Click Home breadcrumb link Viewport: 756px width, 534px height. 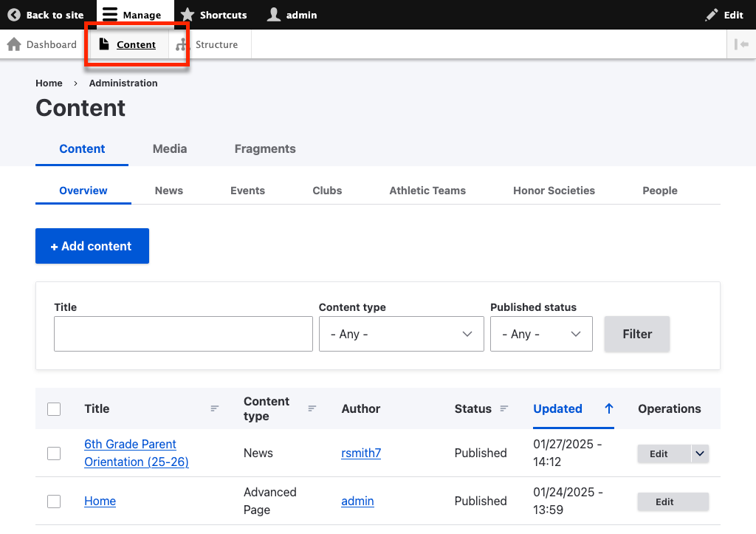(49, 83)
